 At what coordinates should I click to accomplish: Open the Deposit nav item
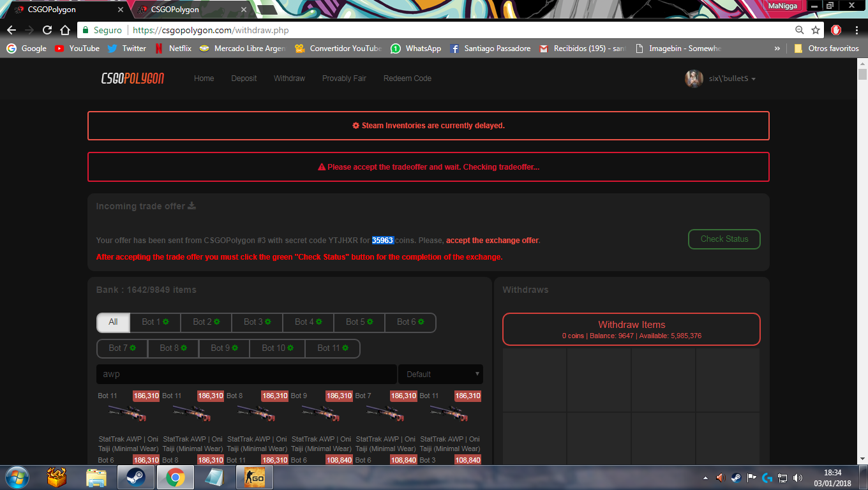point(244,78)
